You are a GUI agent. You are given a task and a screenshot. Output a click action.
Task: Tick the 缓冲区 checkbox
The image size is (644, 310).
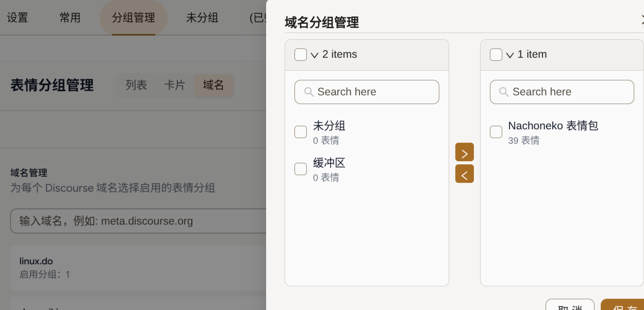pos(301,169)
